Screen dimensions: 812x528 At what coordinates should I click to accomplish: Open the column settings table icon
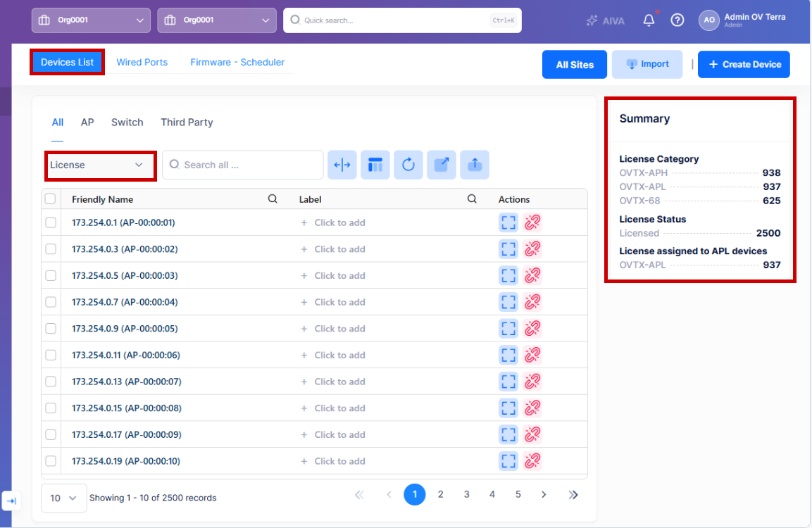coord(375,165)
